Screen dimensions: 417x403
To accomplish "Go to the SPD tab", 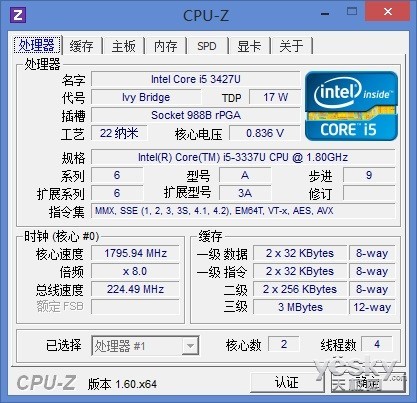I will point(207,46).
